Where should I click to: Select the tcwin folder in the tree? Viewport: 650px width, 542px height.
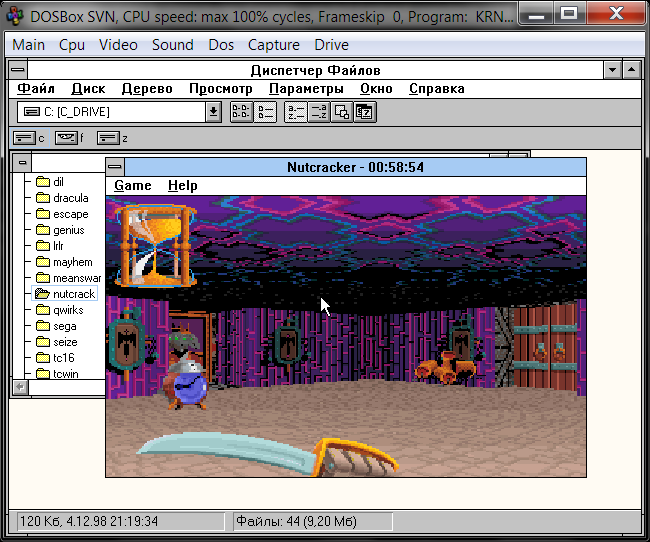coord(57,374)
